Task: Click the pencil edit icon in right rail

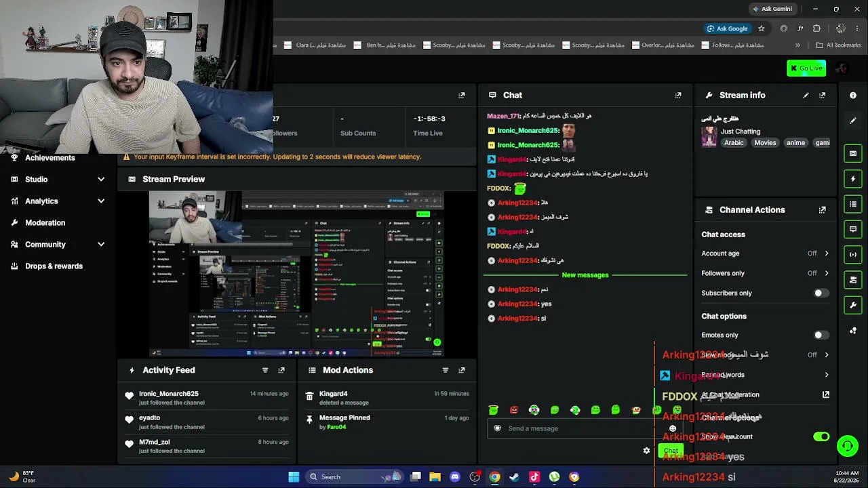Action: (x=853, y=121)
